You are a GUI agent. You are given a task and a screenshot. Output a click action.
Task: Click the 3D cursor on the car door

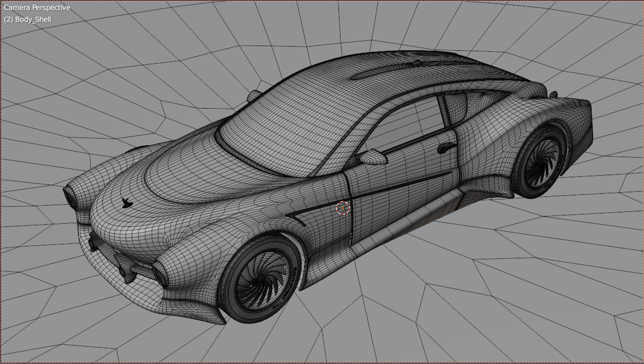coord(343,208)
